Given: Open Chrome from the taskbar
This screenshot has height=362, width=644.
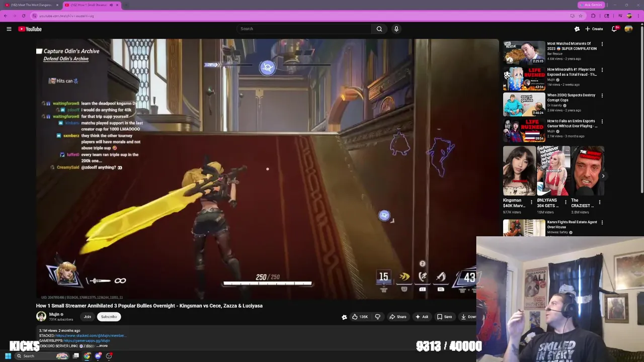Looking at the screenshot, I should [87, 356].
